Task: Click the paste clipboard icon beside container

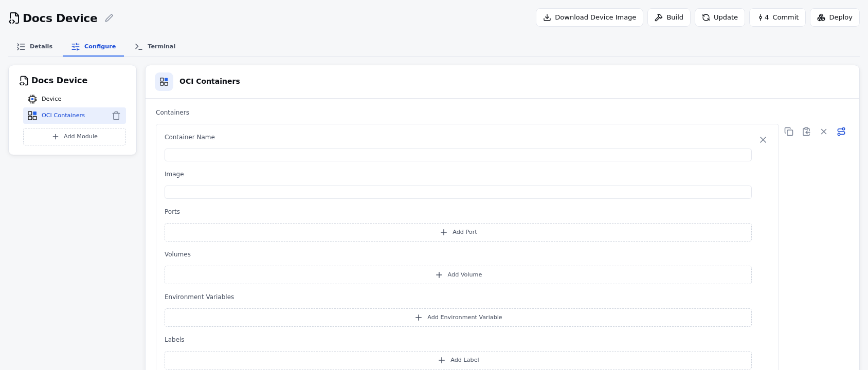Action: pos(806,132)
